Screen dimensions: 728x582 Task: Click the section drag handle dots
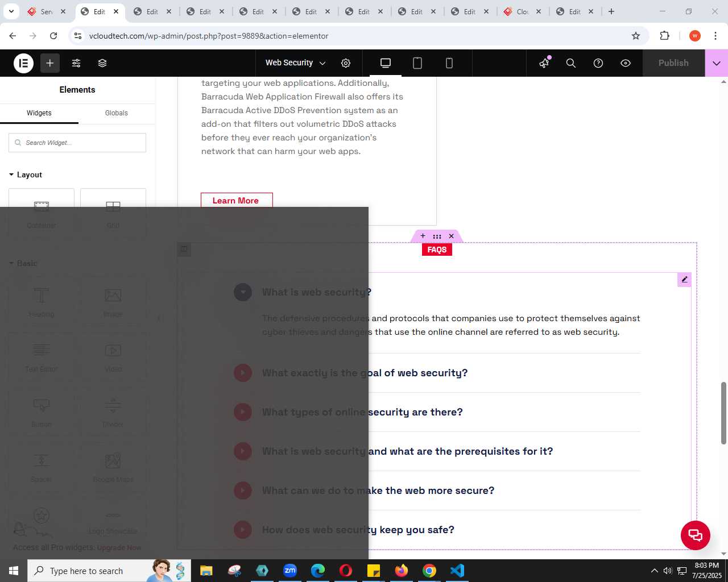437,236
